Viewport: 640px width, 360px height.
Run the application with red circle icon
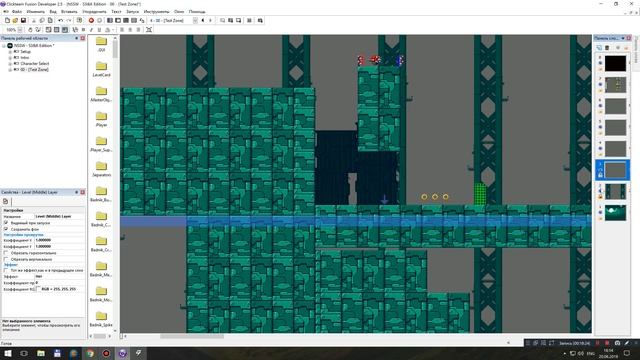[x=91, y=20]
